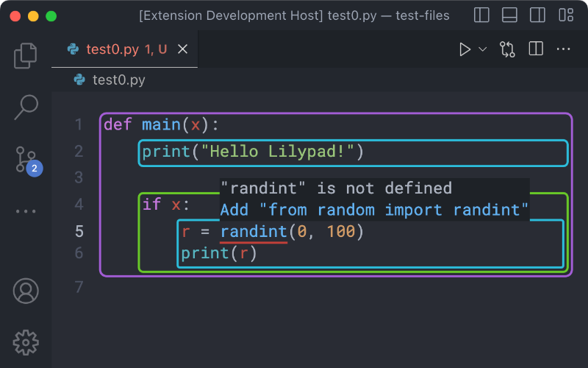This screenshot has height=368, width=588.
Task: Toggle primary side bar visibility
Action: point(481,15)
